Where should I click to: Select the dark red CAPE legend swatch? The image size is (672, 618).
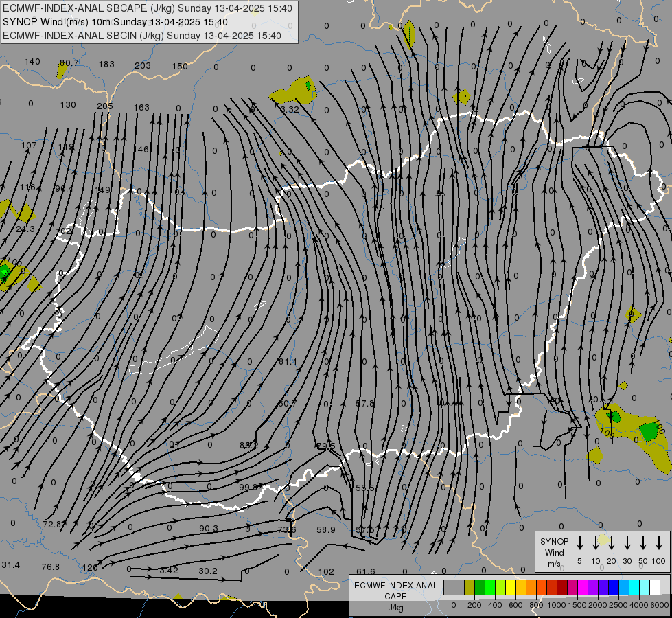(x=562, y=587)
